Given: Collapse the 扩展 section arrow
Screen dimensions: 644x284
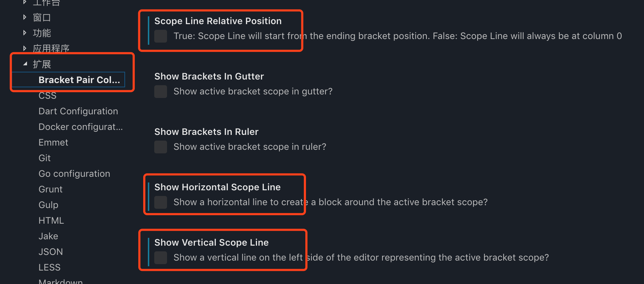Looking at the screenshot, I should pos(25,64).
